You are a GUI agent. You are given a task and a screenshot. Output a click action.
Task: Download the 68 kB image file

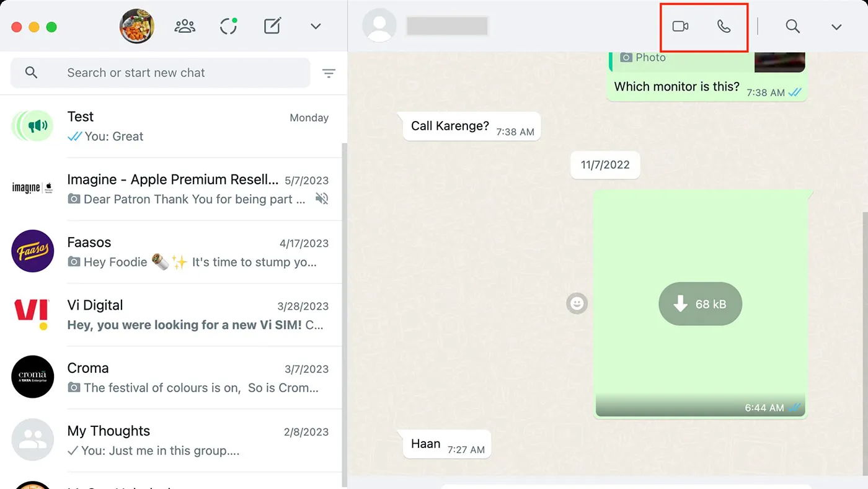700,303
